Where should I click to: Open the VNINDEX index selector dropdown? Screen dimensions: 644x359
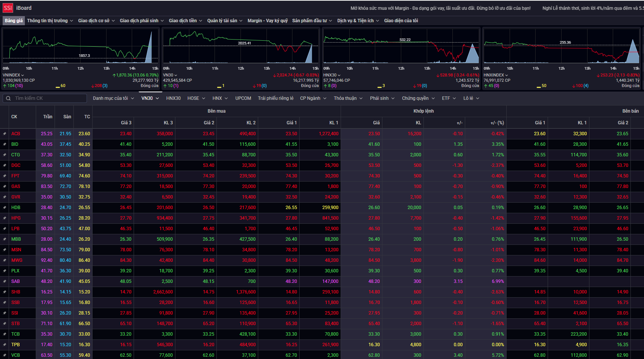tap(13, 75)
